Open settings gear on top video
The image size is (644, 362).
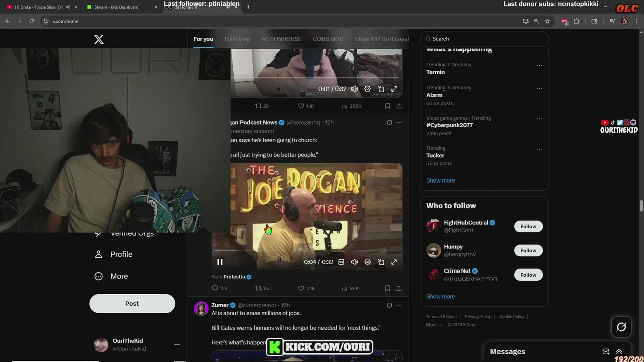[x=368, y=88]
